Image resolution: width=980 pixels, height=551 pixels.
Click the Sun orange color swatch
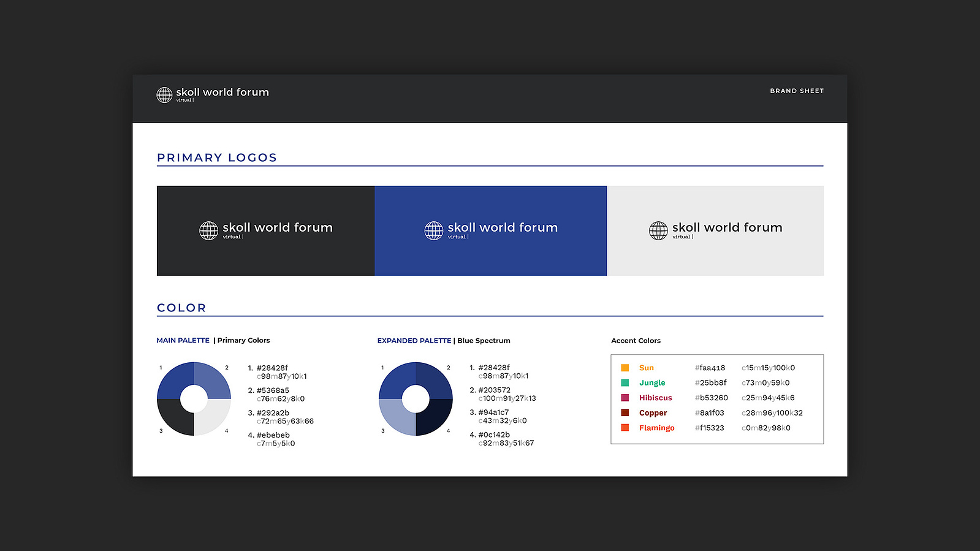[x=625, y=368]
